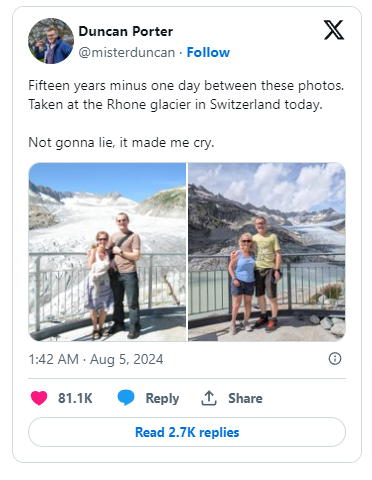Like the tweet with the pink heart icon
The width and height of the screenshot is (372, 480).
(39, 398)
